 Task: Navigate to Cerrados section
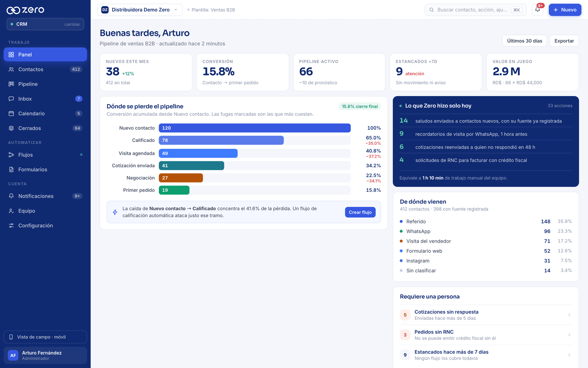tap(45, 128)
